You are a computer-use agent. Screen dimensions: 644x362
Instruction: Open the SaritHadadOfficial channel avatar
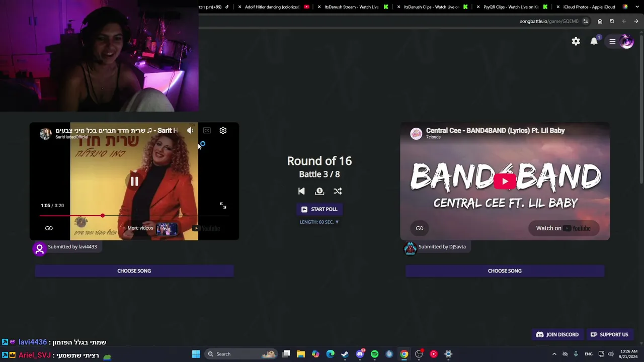point(46,133)
